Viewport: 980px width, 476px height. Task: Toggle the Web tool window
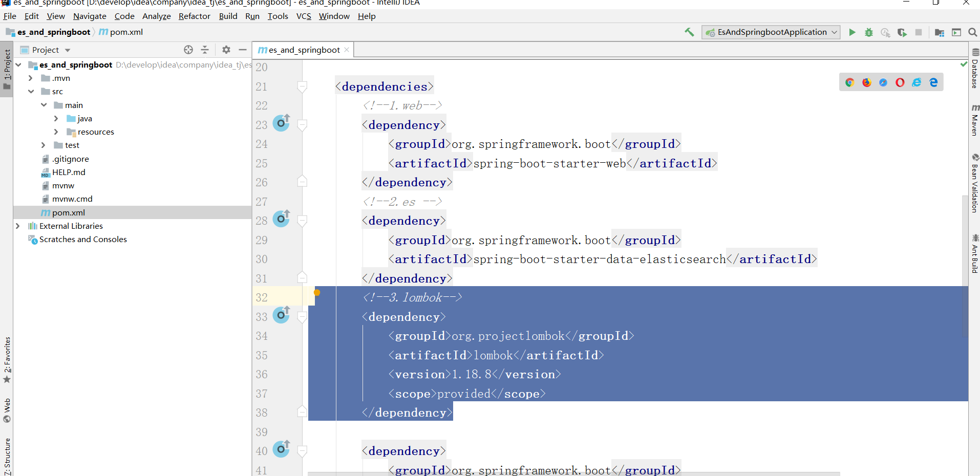[x=7, y=410]
